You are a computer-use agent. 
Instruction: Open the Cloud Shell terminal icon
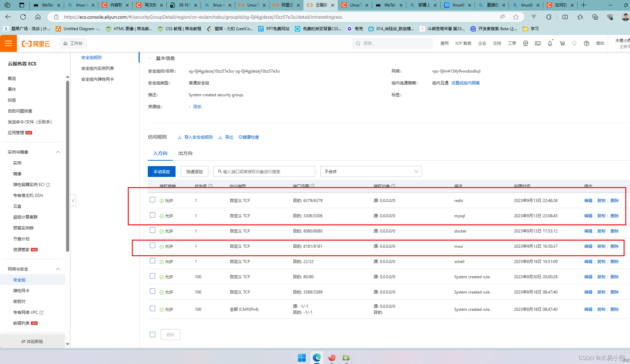pos(538,43)
